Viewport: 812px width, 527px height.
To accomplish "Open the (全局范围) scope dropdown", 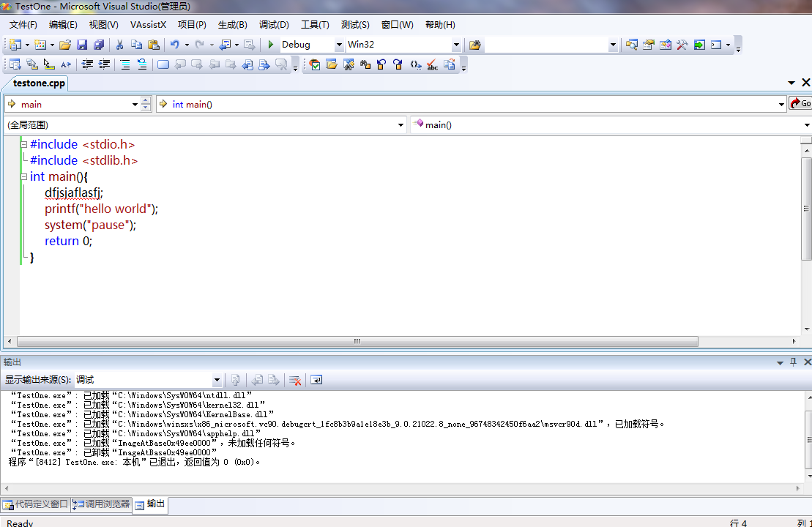I will tap(401, 124).
